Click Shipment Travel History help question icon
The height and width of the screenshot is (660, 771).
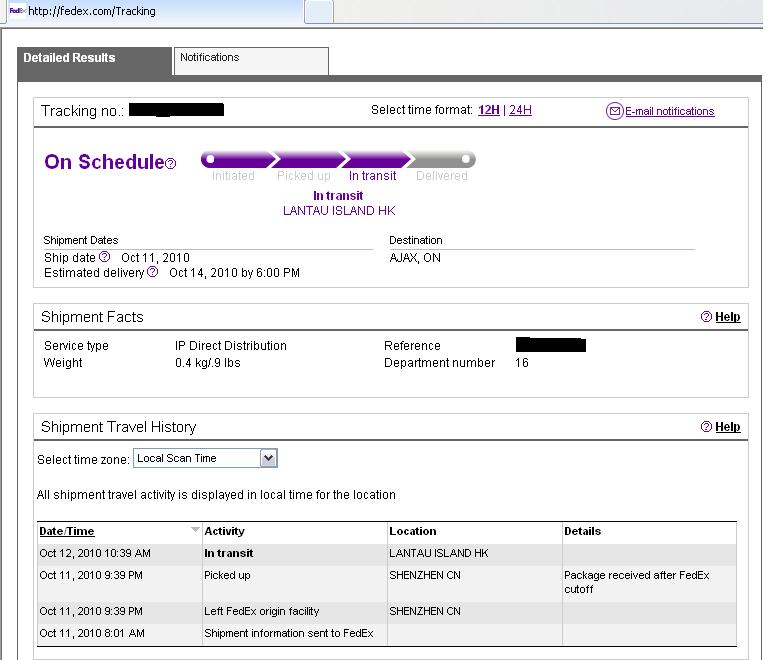[706, 427]
